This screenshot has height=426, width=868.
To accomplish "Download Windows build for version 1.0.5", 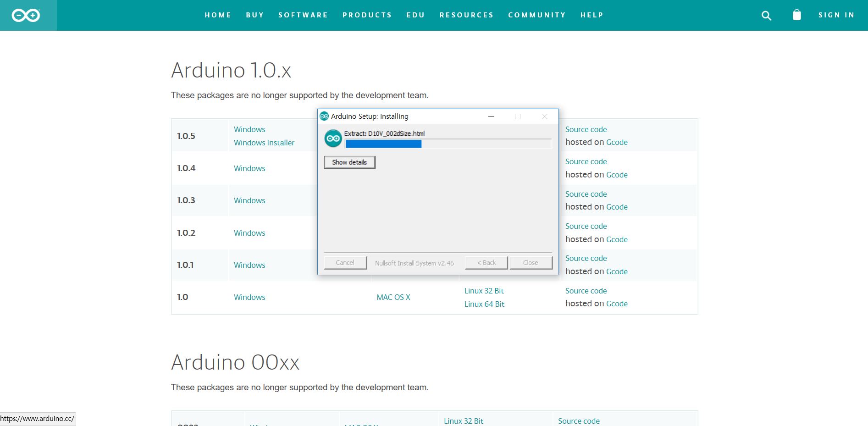I will tap(249, 129).
